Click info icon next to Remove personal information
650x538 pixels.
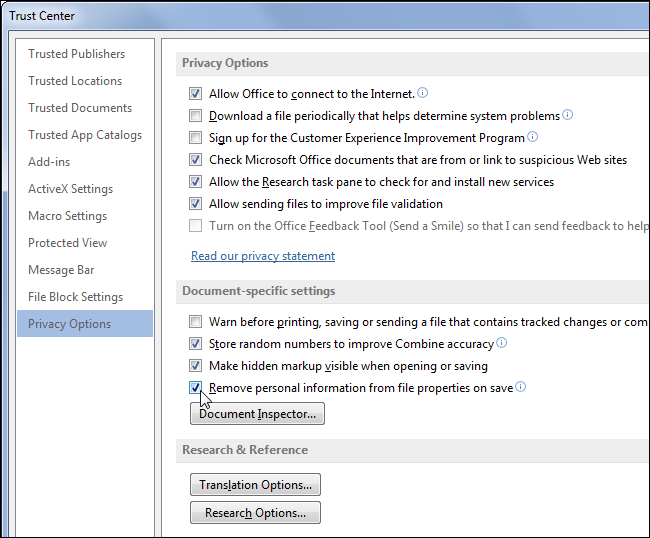521,387
